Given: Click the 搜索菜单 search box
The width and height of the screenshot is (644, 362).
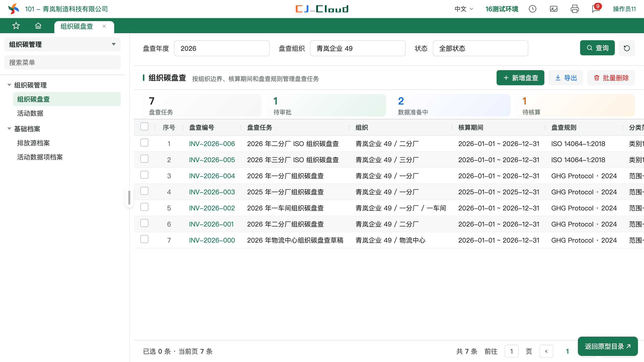Looking at the screenshot, I should tap(62, 62).
